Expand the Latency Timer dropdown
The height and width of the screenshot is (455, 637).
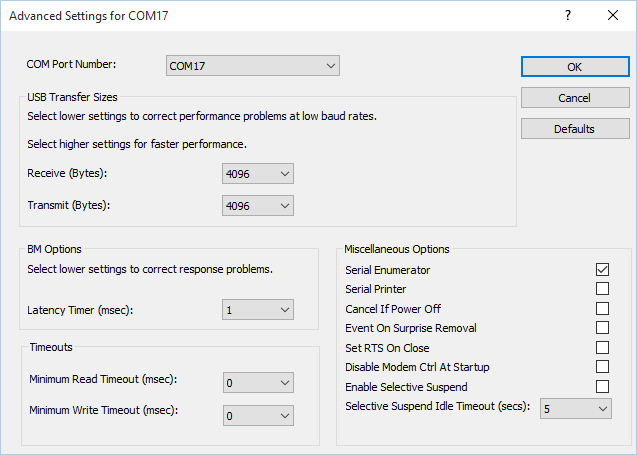tap(258, 310)
